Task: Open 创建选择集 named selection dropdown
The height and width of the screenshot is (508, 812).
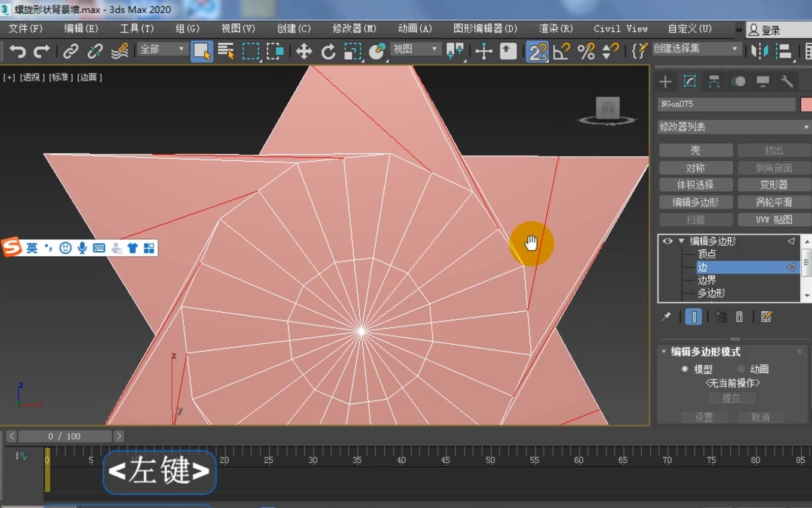Action: click(x=696, y=49)
